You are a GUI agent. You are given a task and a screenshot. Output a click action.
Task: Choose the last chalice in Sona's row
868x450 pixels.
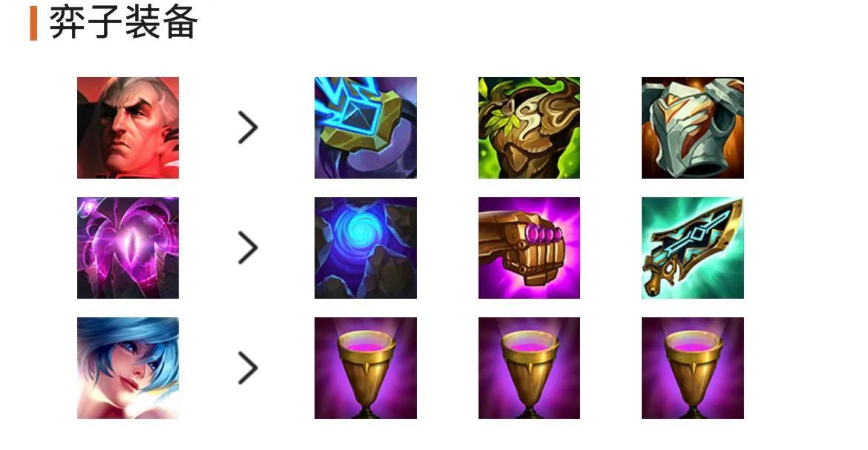pos(692,368)
